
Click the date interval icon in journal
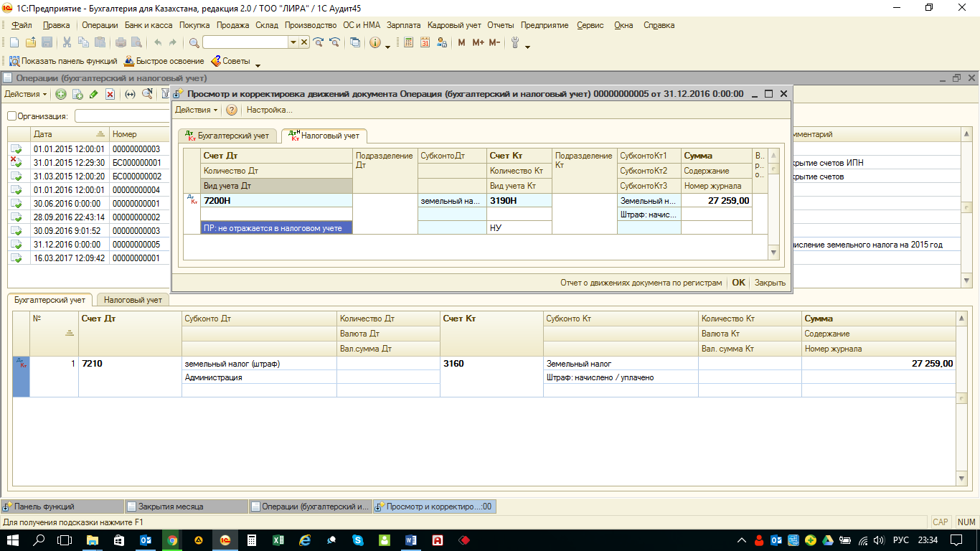tap(130, 94)
